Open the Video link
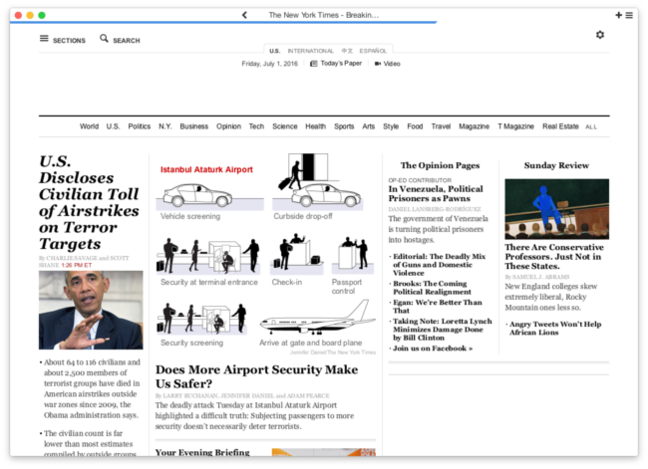648x469 pixels. coord(392,64)
